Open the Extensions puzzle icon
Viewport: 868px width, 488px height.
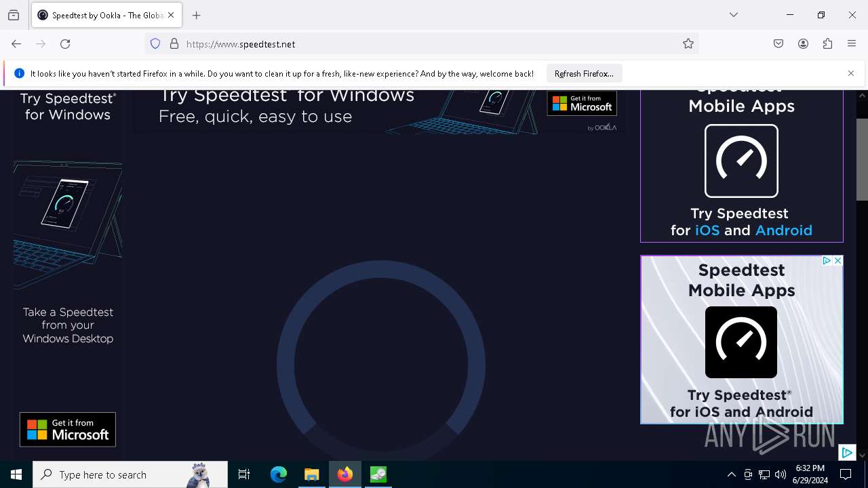tap(827, 44)
